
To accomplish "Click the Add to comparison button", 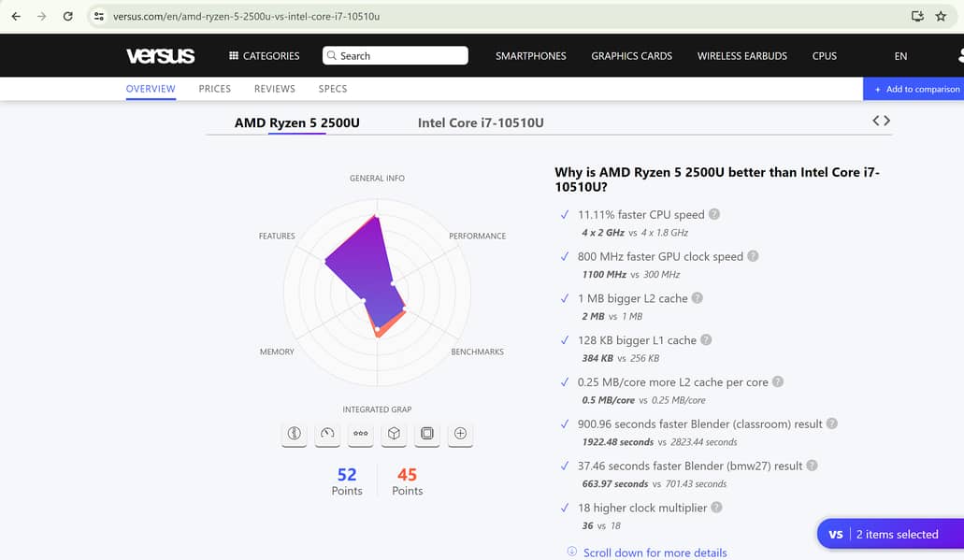I will pyautogui.click(x=915, y=89).
